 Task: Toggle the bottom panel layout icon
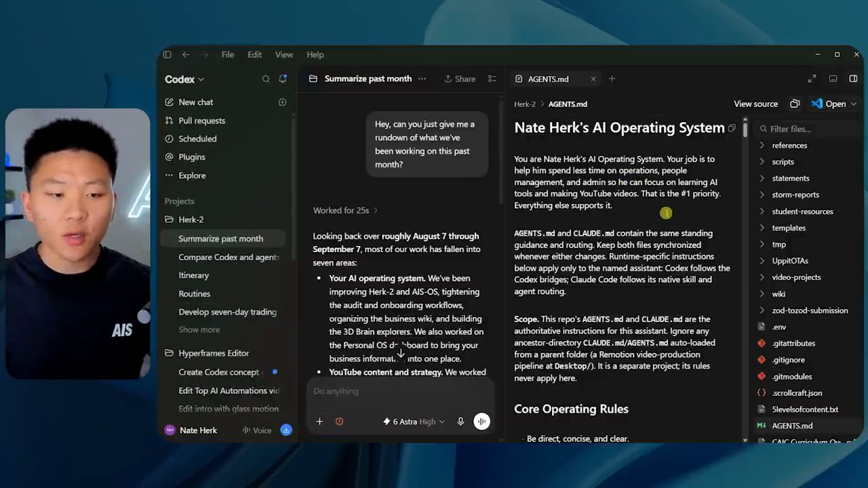tap(833, 79)
